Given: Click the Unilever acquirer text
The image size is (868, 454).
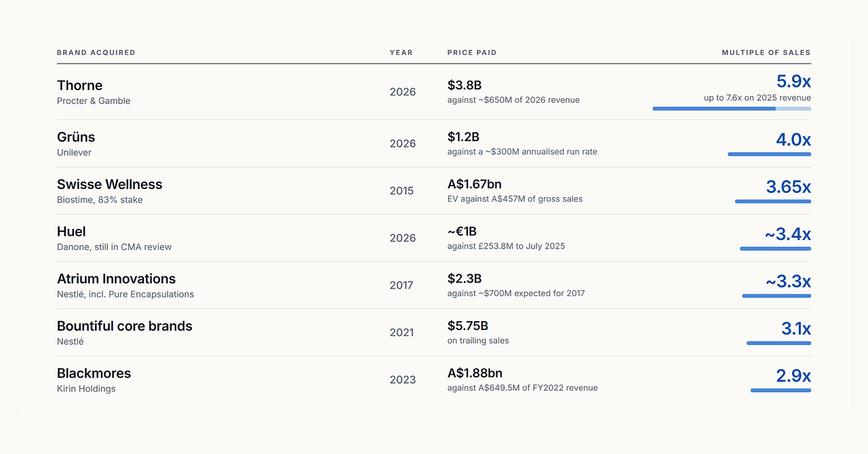Looking at the screenshot, I should (x=74, y=152).
